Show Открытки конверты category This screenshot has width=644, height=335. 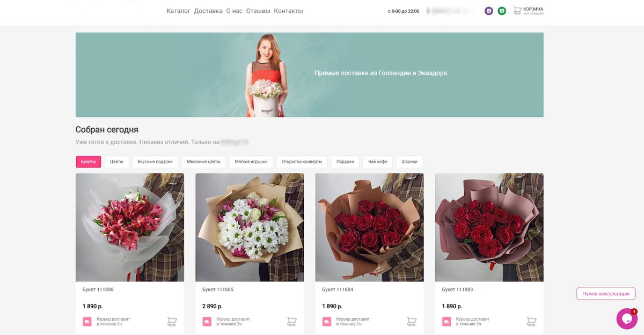point(302,161)
